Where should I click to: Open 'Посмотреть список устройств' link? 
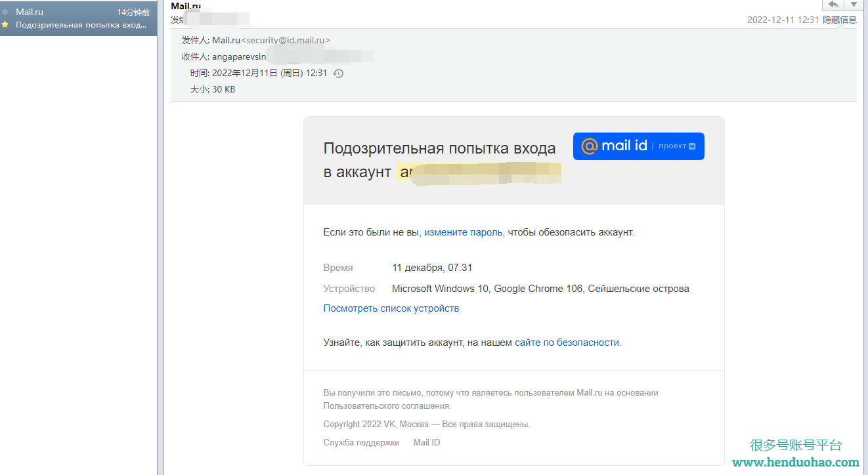[391, 308]
